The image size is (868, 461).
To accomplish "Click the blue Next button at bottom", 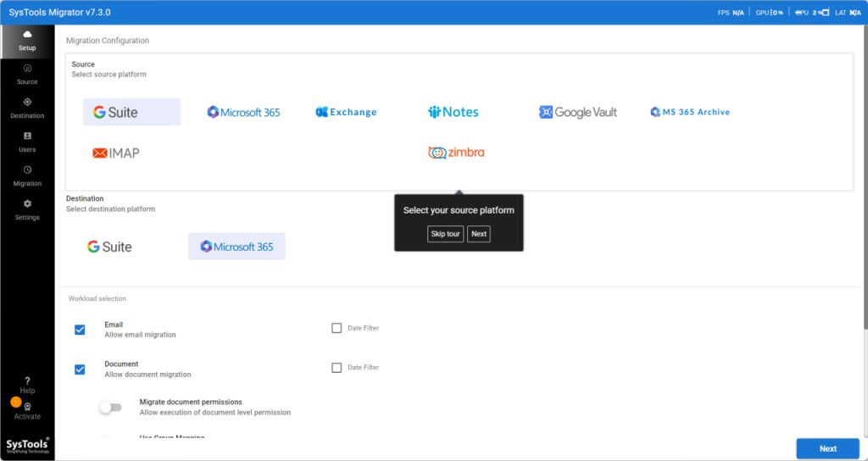I will tap(827, 449).
